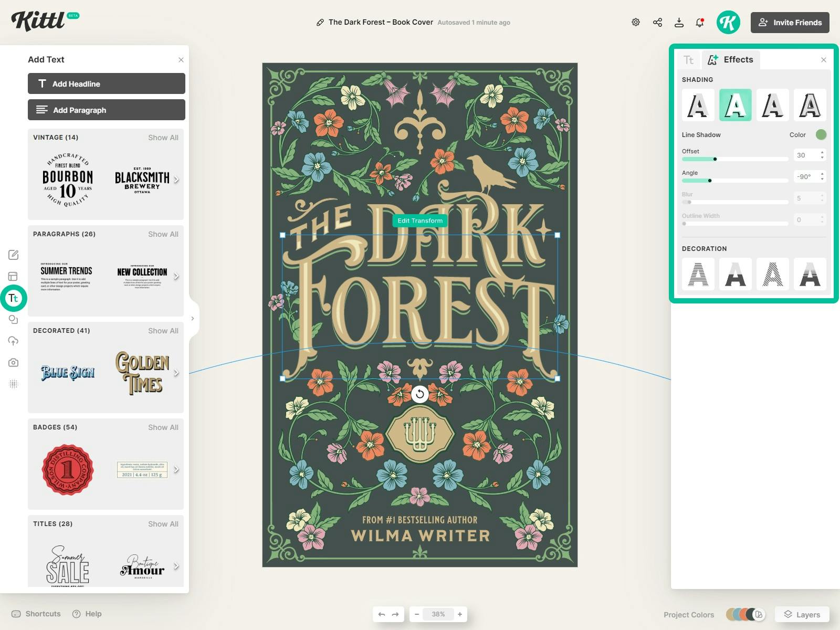Select the second shading style for the text
This screenshot has width=840, height=630.
pyautogui.click(x=735, y=104)
